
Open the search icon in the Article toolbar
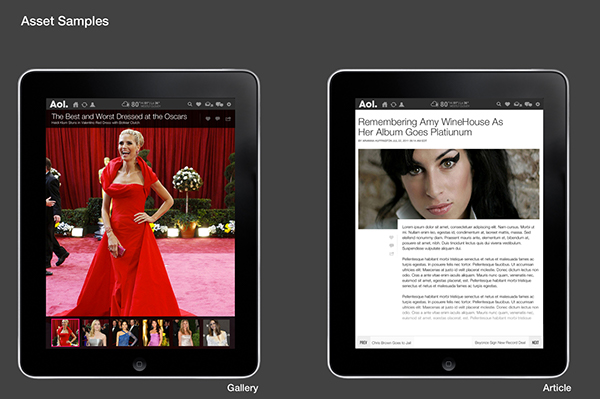[x=499, y=104]
